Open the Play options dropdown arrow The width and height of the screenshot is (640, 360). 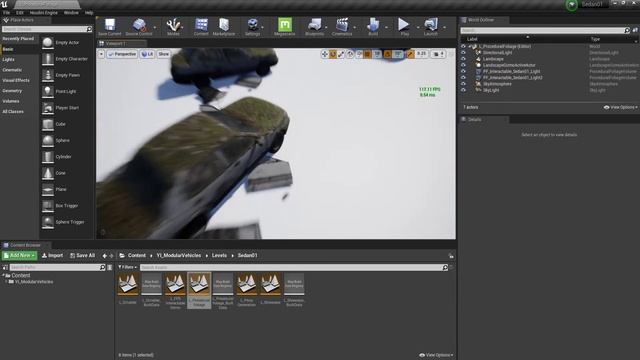pos(418,27)
